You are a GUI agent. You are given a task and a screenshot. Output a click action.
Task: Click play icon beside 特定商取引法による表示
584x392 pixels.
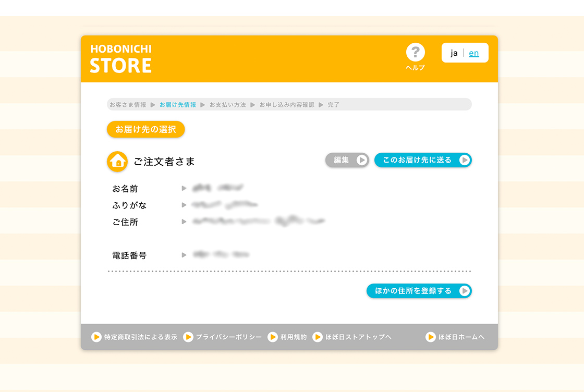coord(96,337)
